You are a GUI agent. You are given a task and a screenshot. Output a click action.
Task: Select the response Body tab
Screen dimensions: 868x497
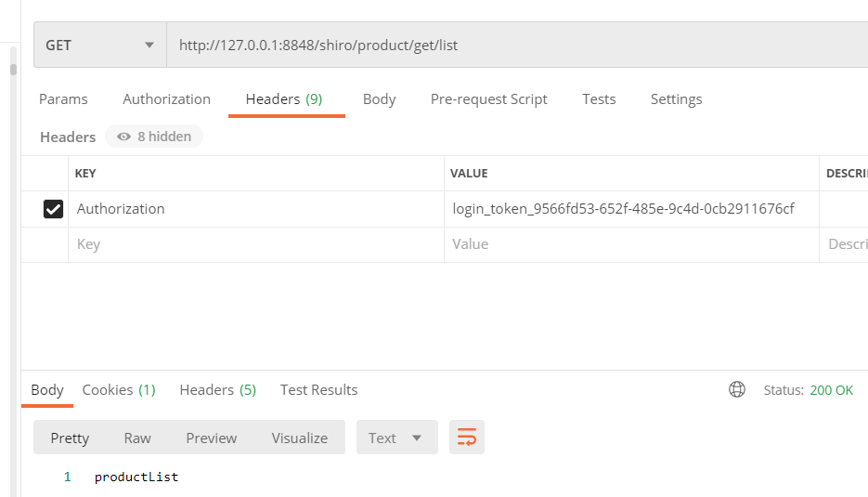pyautogui.click(x=47, y=390)
